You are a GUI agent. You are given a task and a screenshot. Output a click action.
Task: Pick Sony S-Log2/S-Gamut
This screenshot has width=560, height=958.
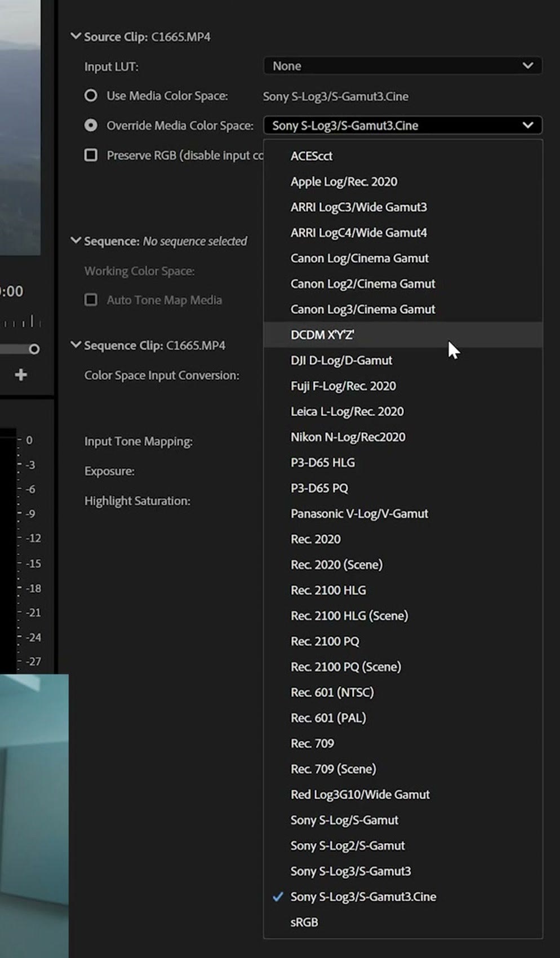click(x=402, y=846)
